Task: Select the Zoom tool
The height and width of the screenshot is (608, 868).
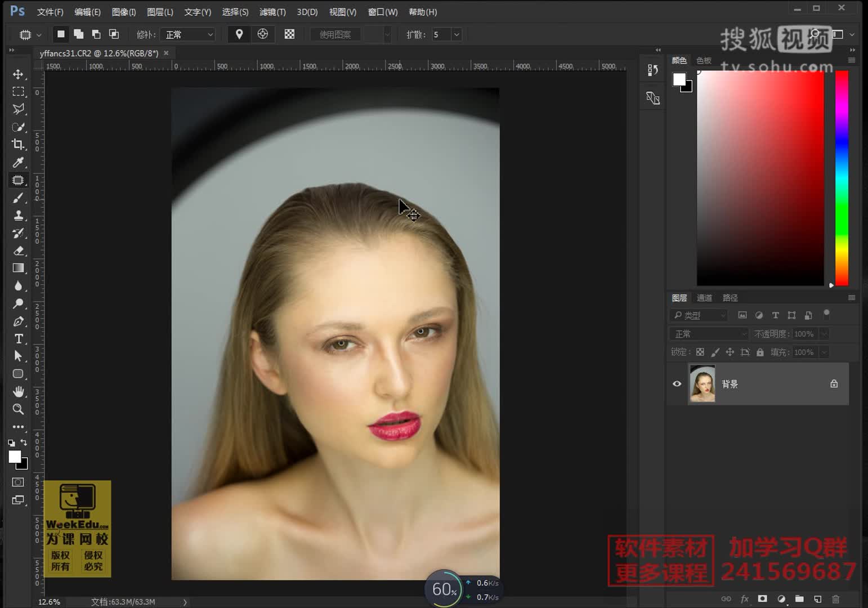Action: (18, 409)
